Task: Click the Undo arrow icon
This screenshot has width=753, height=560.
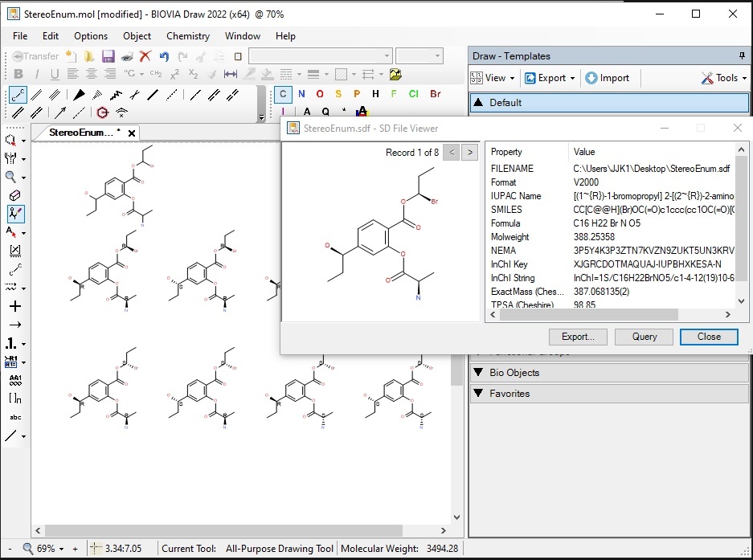Action: point(164,56)
